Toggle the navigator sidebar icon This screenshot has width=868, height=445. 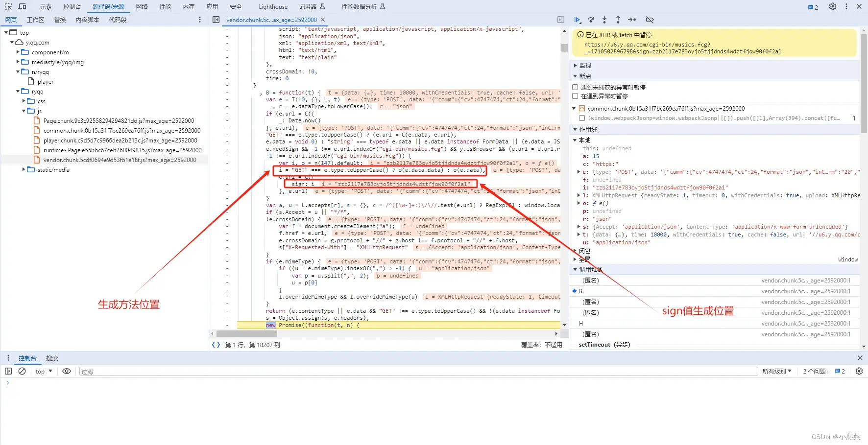216,20
